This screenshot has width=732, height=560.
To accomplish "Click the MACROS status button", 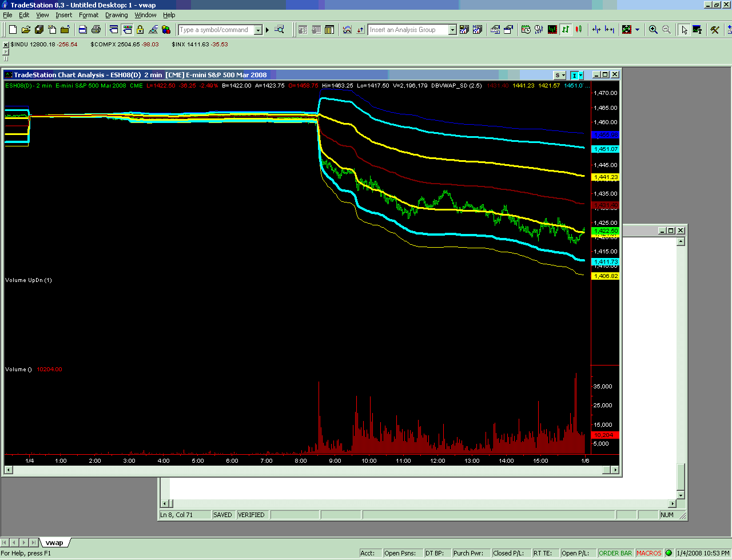I will tap(649, 553).
